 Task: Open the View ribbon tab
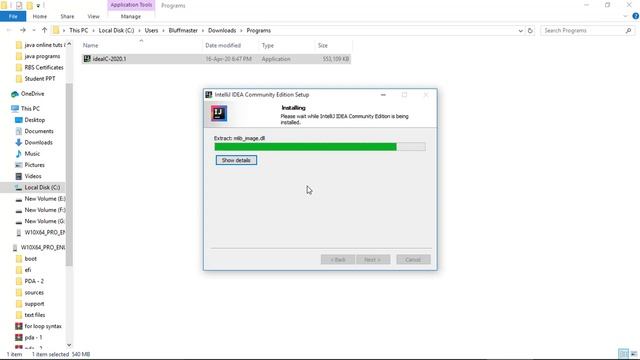coord(93,16)
